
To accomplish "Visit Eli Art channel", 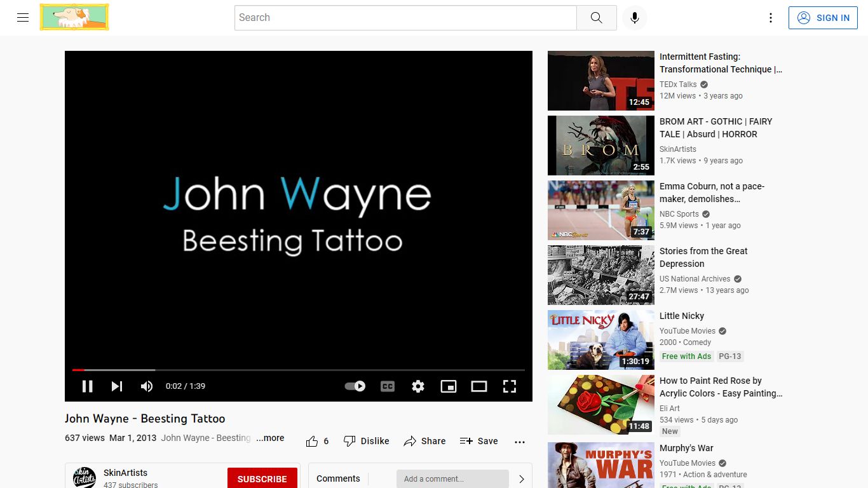I will (x=670, y=409).
